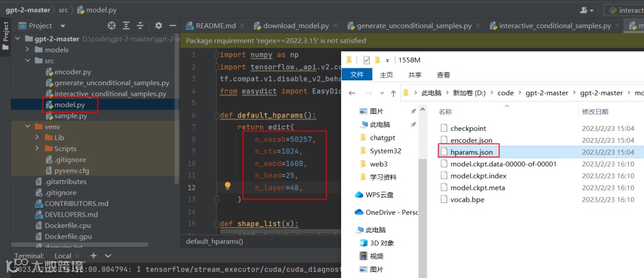Click the model.py breadcrumb in the navigation bar
This screenshot has width=644, height=278.
point(97,10)
